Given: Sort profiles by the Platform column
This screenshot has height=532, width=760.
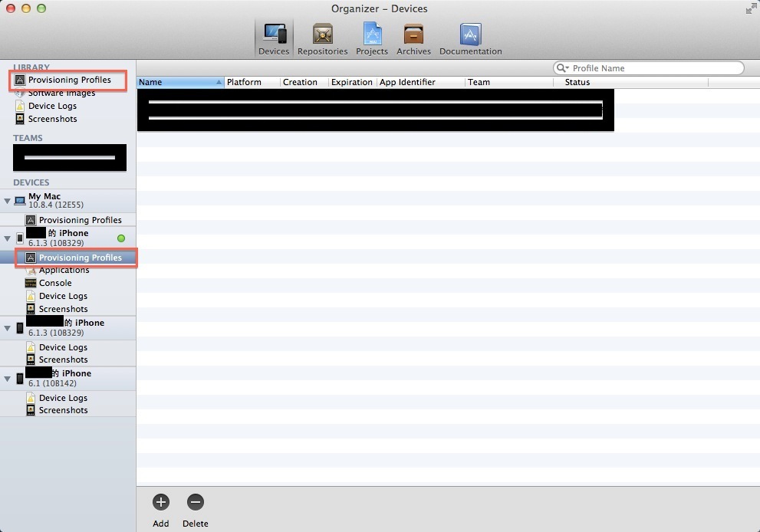Looking at the screenshot, I should tap(252, 82).
